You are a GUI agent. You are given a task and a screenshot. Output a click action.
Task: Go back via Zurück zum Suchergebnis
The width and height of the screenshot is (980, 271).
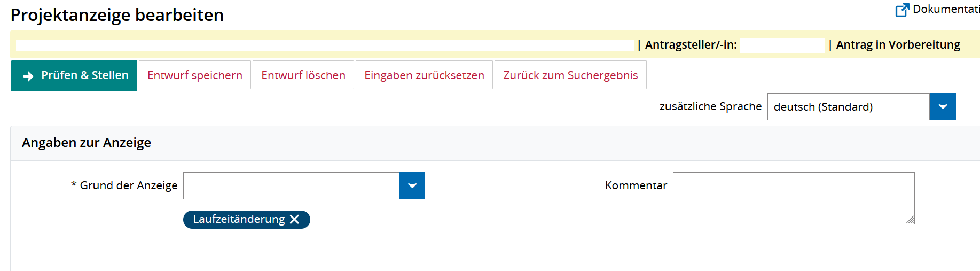click(570, 75)
